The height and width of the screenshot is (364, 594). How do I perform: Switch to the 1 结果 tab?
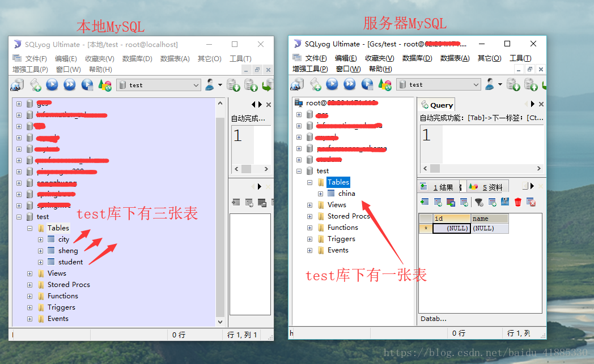point(439,187)
